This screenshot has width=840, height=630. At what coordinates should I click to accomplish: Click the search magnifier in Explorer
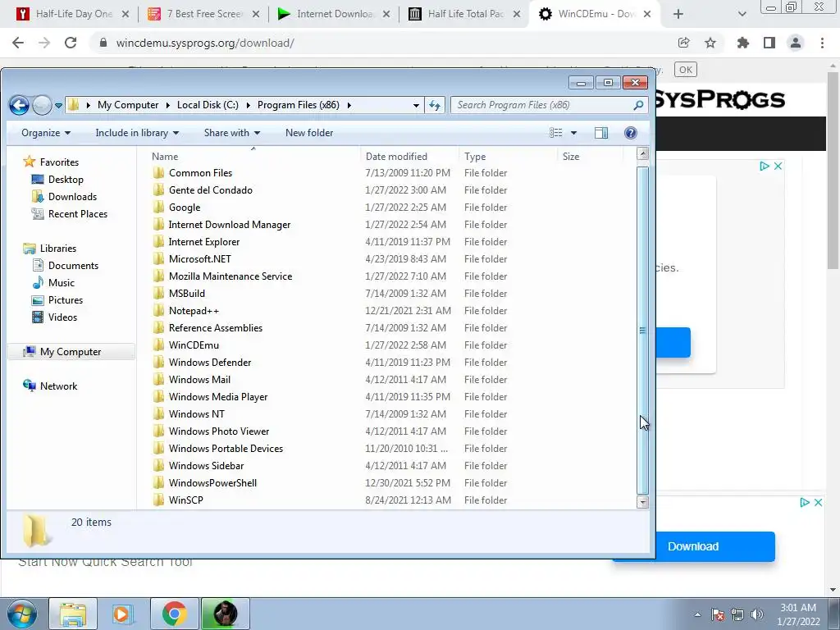click(x=638, y=105)
